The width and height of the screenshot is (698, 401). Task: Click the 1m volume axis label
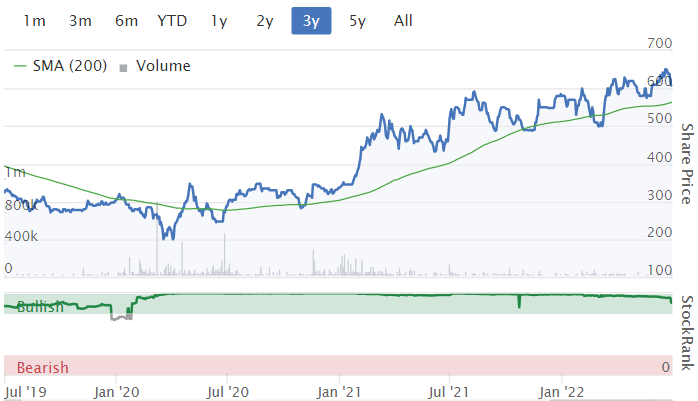(x=15, y=172)
